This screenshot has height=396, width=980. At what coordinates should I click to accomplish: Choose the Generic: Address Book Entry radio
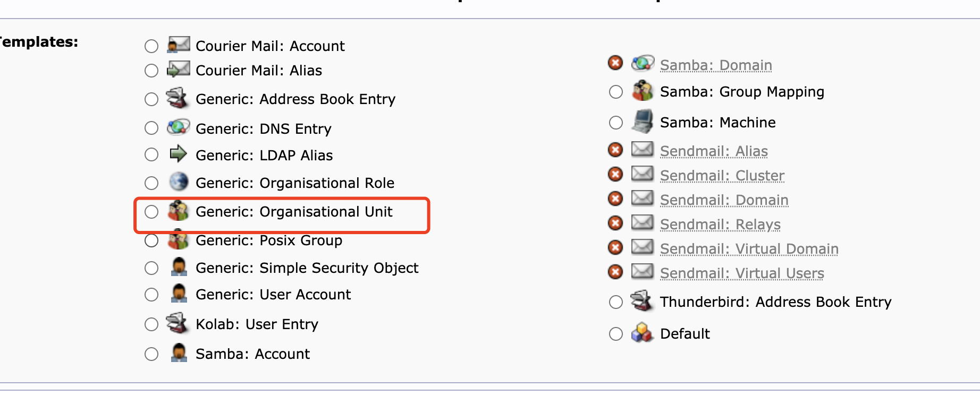[151, 99]
